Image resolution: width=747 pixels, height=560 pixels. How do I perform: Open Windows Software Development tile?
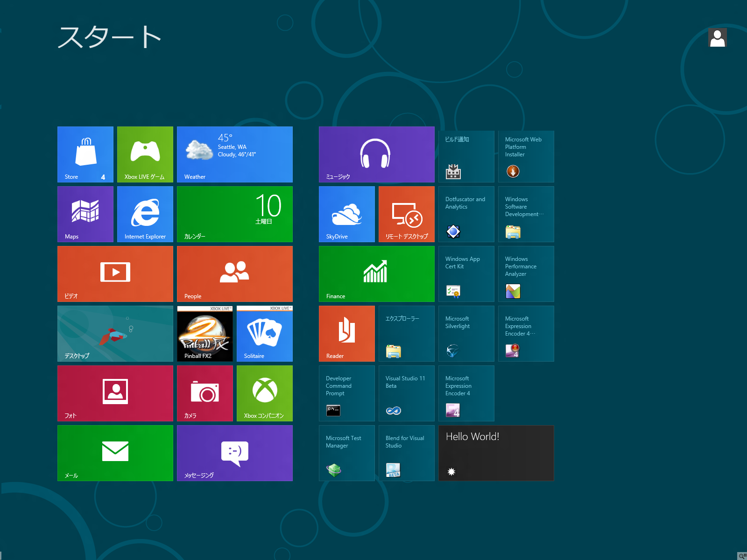coord(526,214)
